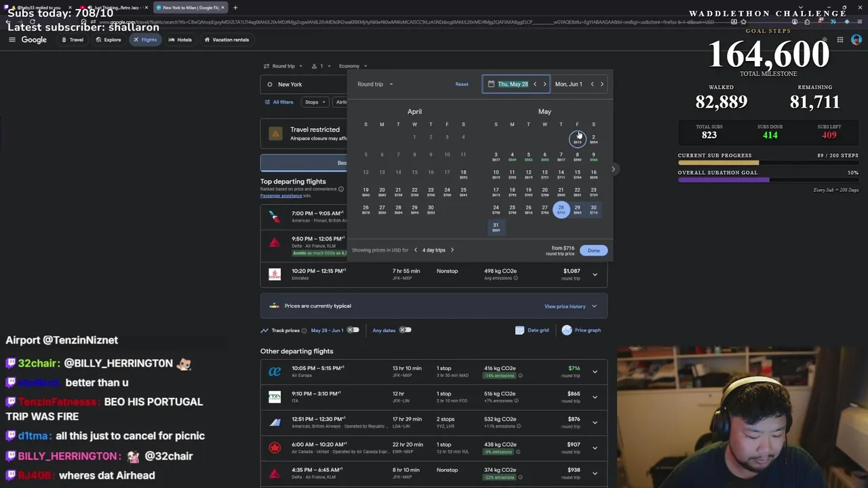Click the Emirates airline logo
This screenshot has height=488, width=868.
[x=275, y=274]
